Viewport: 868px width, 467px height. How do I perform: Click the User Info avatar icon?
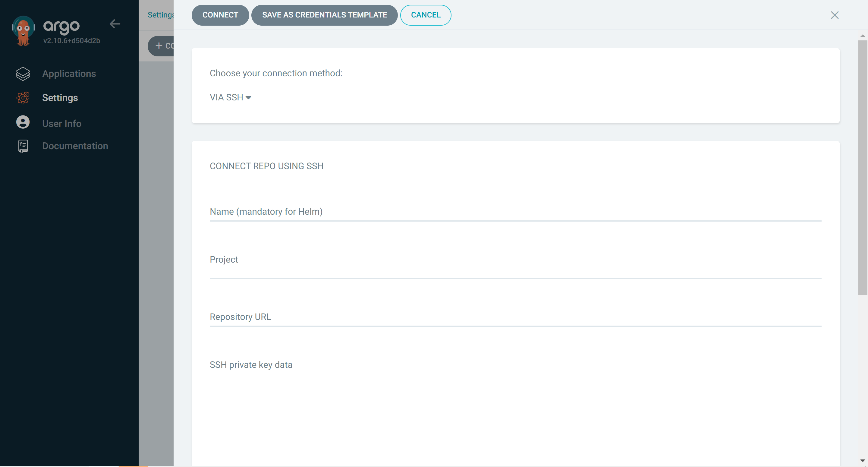coord(23,122)
